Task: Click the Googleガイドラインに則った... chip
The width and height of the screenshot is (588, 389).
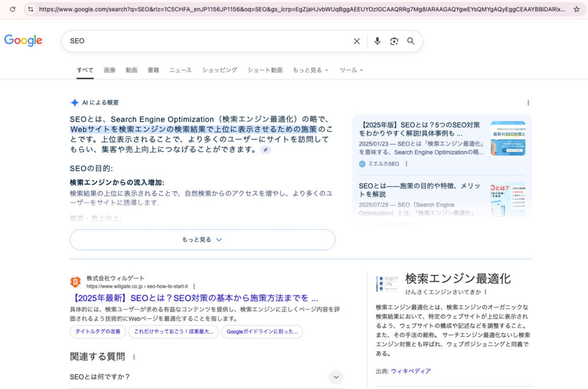Action: (262, 332)
